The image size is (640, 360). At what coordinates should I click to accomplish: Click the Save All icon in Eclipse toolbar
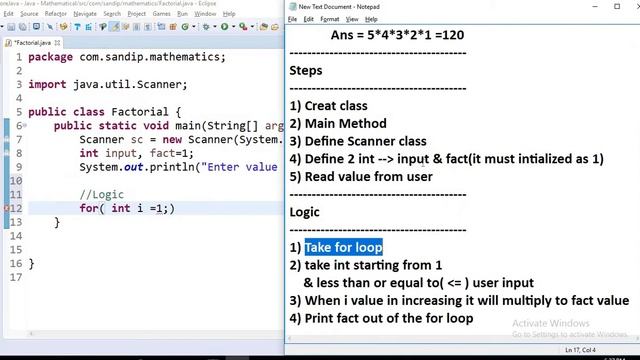tap(23, 27)
